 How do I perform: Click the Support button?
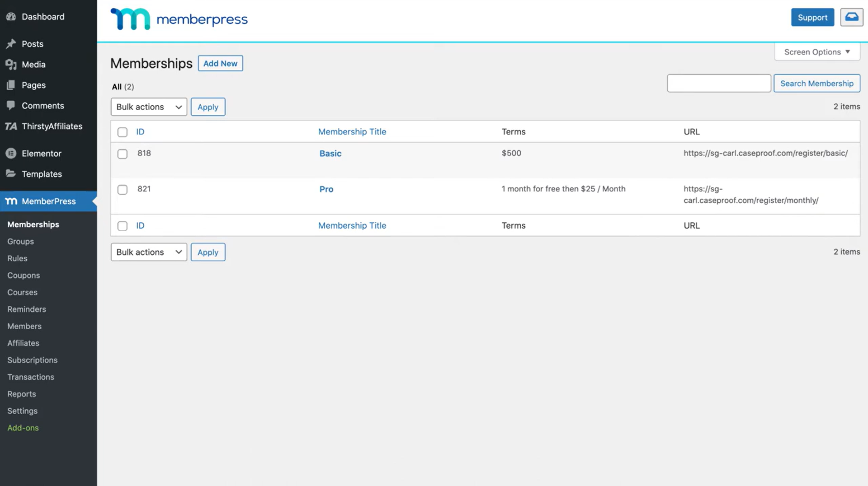812,17
